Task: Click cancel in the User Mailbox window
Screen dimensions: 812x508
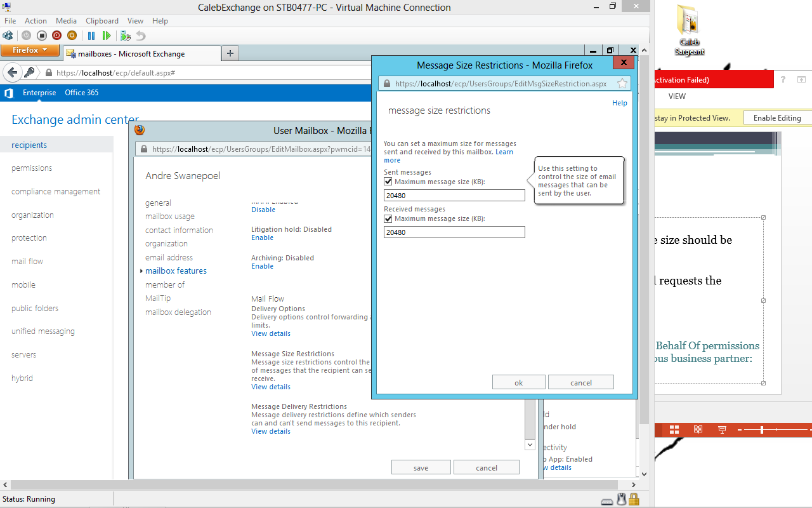Action: click(x=486, y=468)
